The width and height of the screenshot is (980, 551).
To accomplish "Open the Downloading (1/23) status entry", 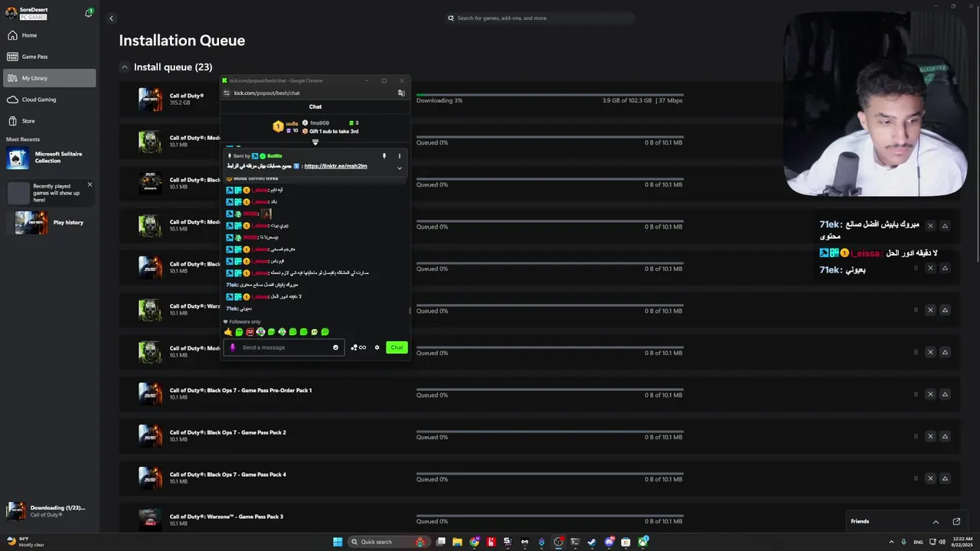I will click(50, 510).
